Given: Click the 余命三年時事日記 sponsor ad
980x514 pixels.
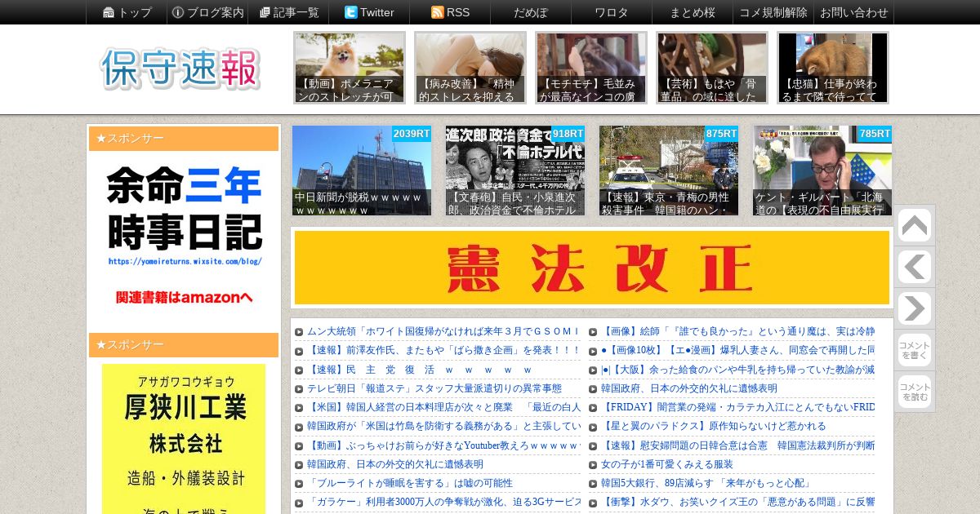Looking at the screenshot, I should pos(184,237).
